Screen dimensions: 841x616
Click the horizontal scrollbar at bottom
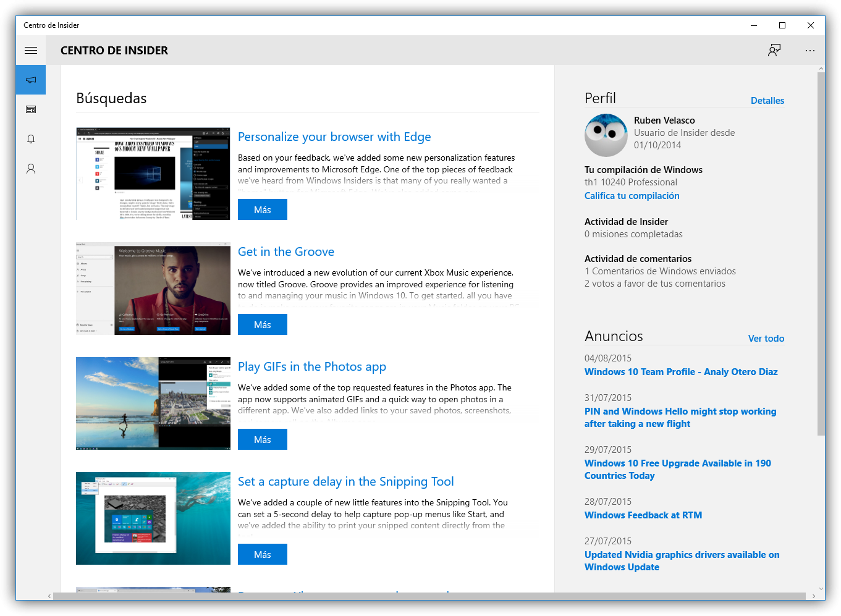click(x=429, y=596)
